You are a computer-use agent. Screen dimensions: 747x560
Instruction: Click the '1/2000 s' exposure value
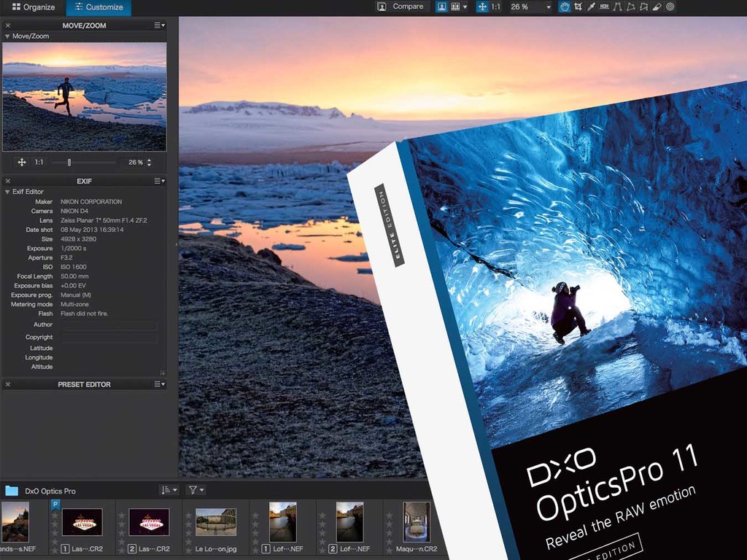[74, 249]
